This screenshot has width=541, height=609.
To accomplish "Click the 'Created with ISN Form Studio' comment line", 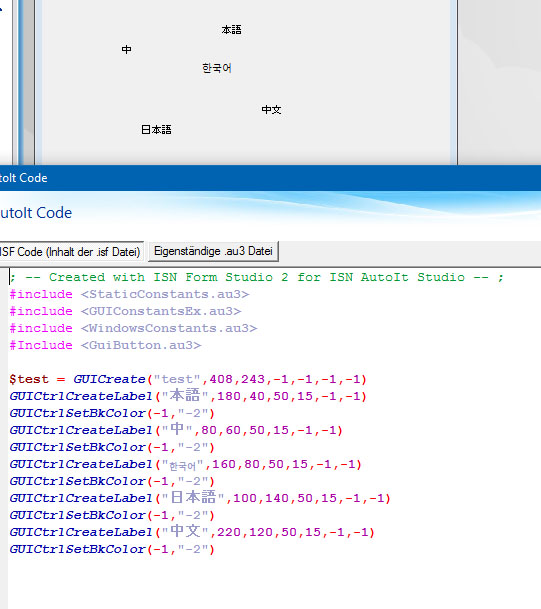I will 257,277.
